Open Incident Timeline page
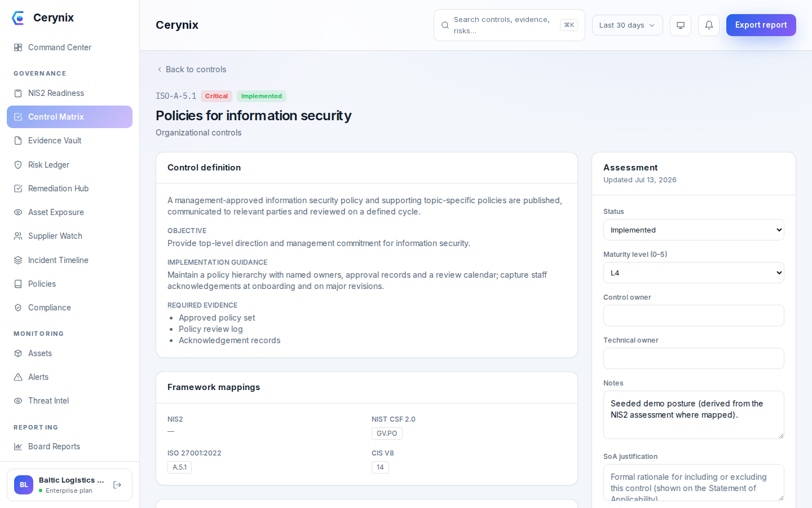Screen dimensions: 812x508 (x=69, y=260)
